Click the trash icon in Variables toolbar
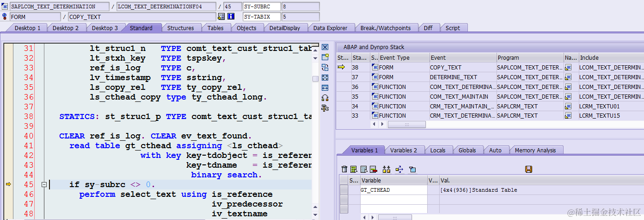Screen dimensions: 644x220 [344, 169]
